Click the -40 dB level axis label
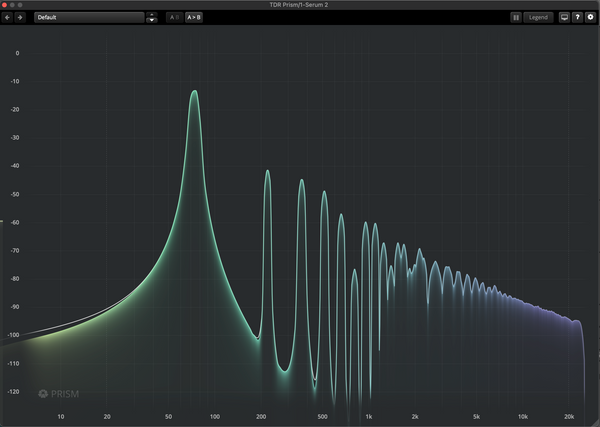This screenshot has width=600, height=427. coord(15,166)
